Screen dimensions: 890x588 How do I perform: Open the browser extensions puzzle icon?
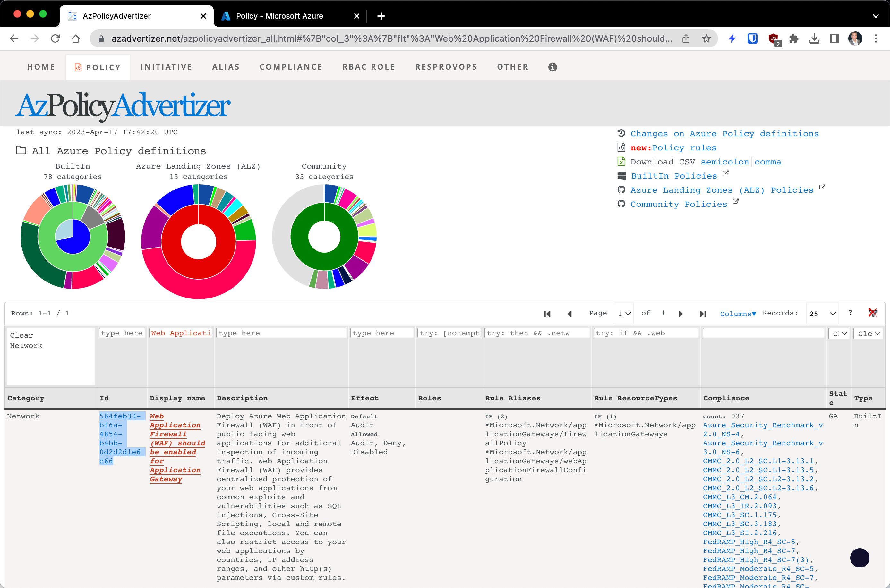[793, 38]
